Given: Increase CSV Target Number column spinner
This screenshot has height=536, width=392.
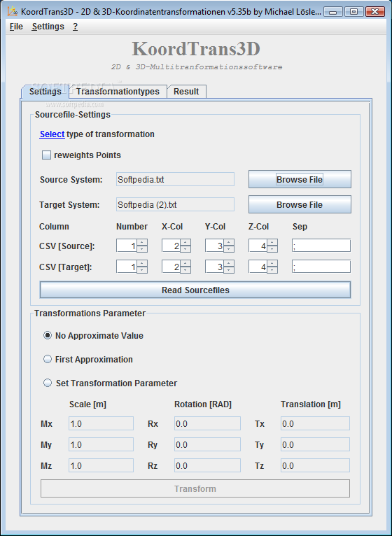Looking at the screenshot, I should 142,263.
